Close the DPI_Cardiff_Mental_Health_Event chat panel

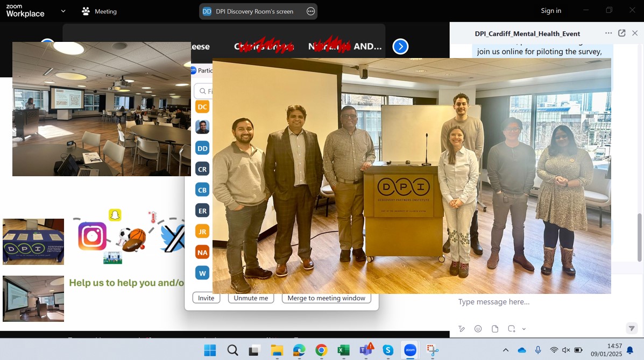point(635,33)
